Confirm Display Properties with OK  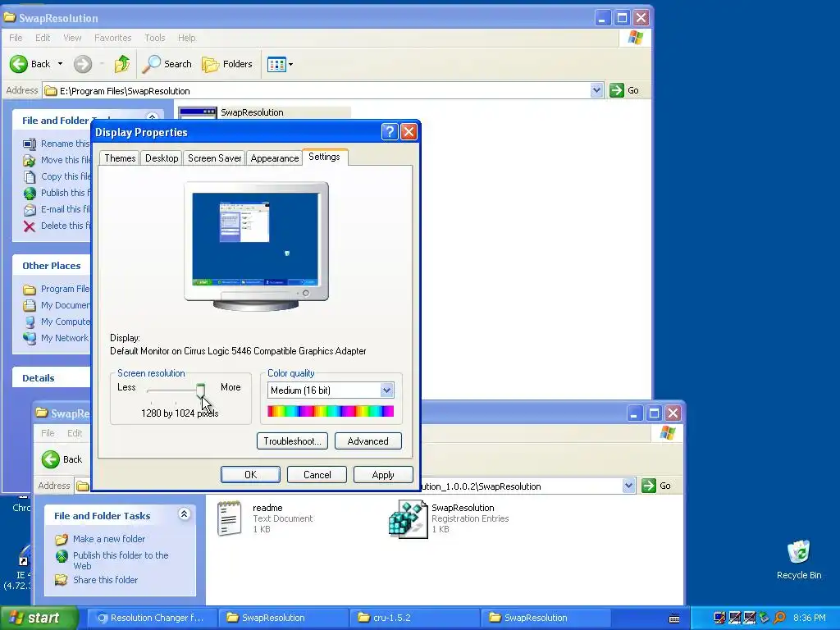[251, 475]
